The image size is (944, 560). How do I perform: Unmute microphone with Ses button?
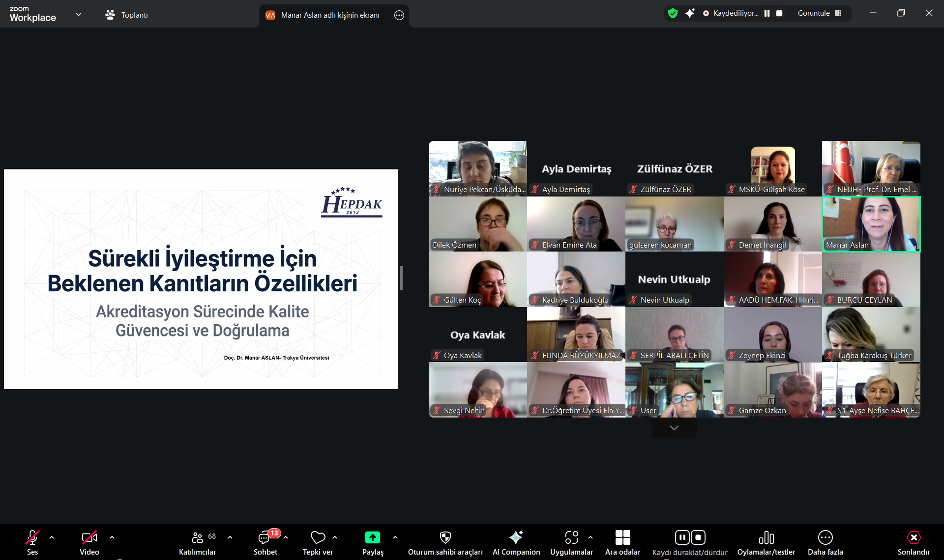point(32,537)
